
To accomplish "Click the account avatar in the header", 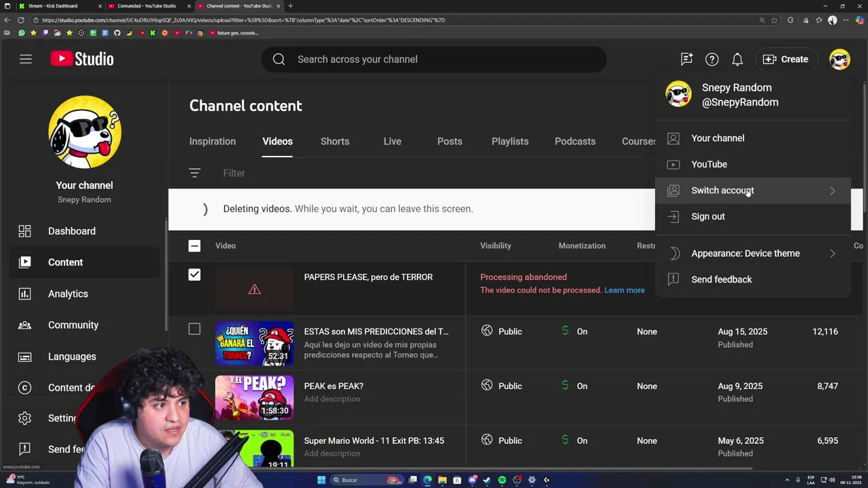I will (x=840, y=59).
